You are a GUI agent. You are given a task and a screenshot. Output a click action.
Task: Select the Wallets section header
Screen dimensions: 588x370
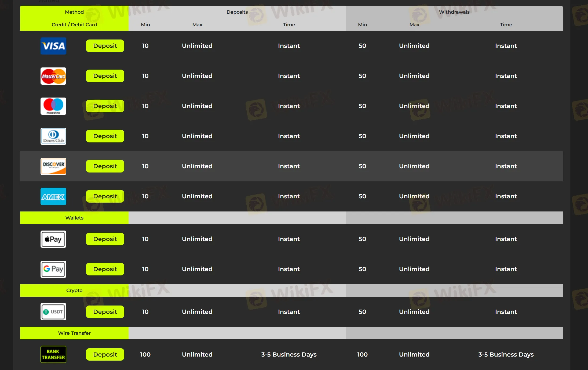click(74, 218)
